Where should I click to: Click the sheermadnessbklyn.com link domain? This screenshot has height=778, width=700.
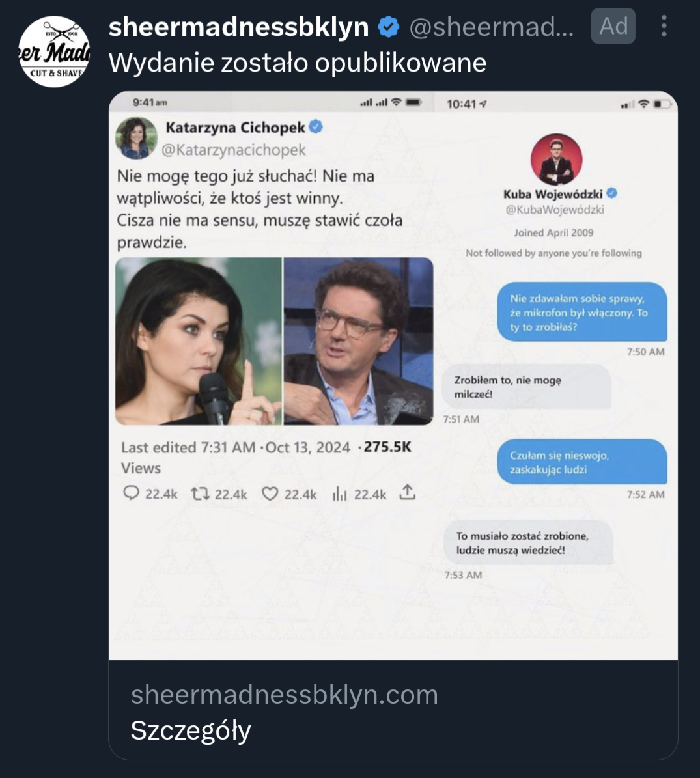coord(285,694)
